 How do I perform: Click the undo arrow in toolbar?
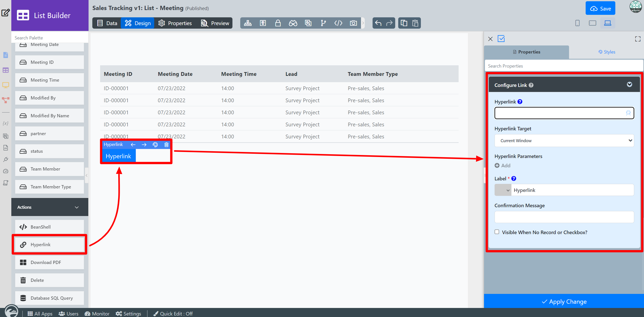(x=378, y=23)
